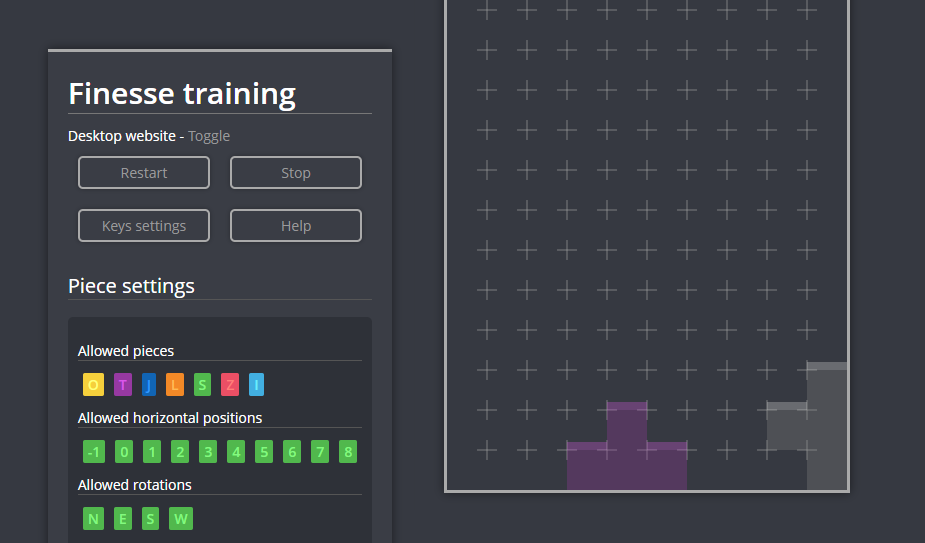Open Keys settings
Screen dimensions: 925x543
[144, 226]
